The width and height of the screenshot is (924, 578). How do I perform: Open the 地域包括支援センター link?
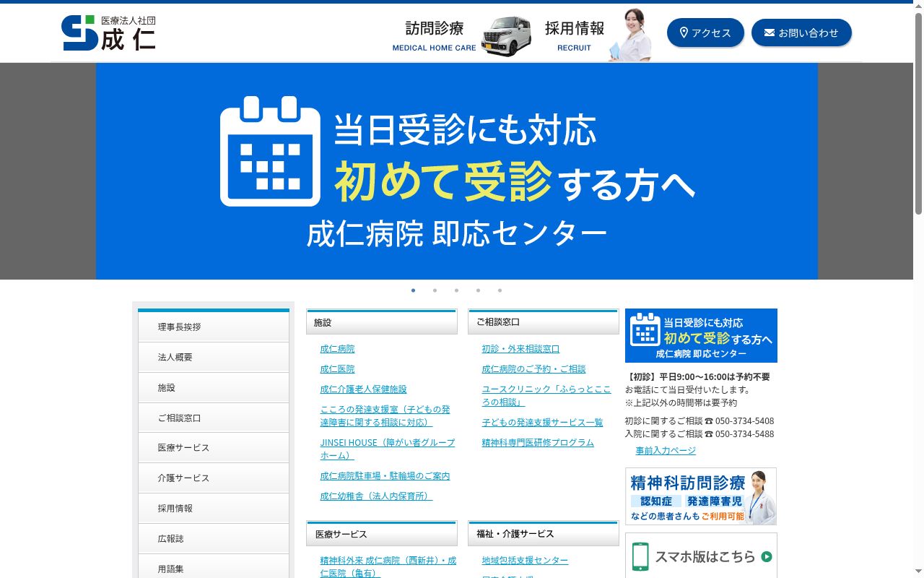[525, 560]
